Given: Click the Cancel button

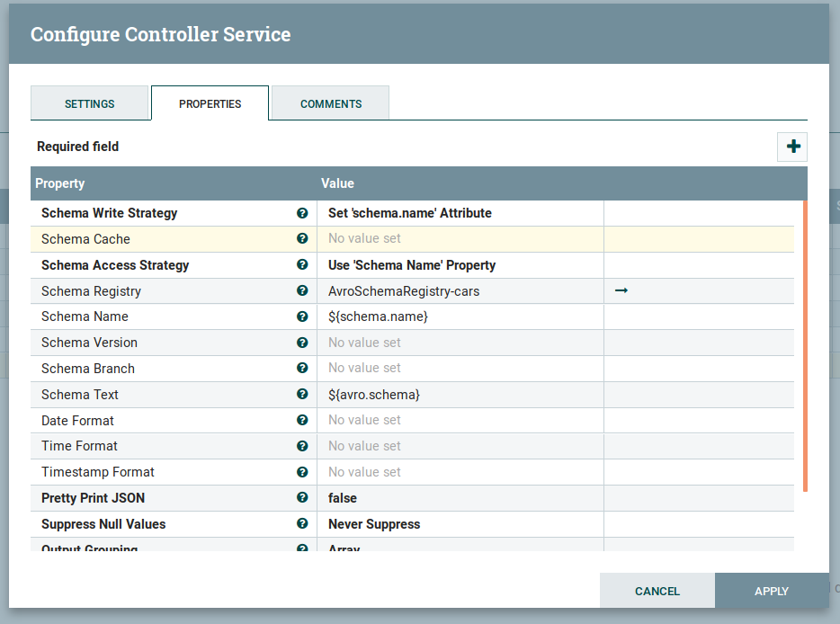Looking at the screenshot, I should pos(657,591).
